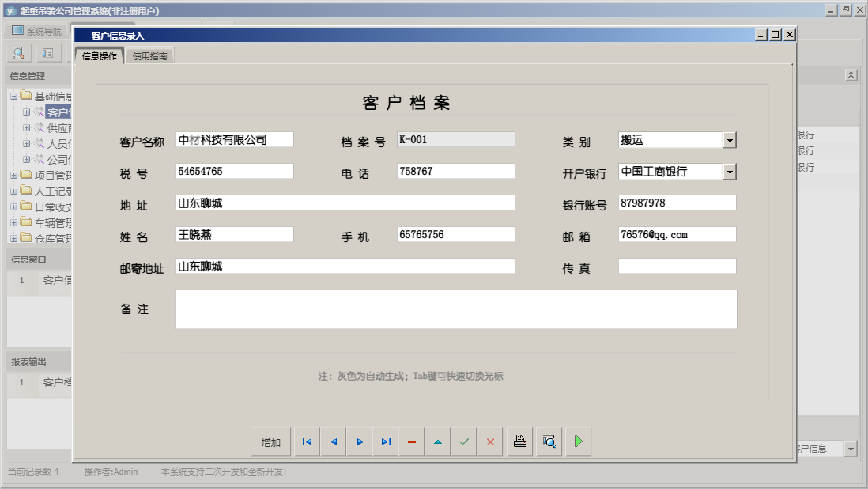Delete the current record with the red minus
This screenshot has width=868, height=489.
[411, 442]
